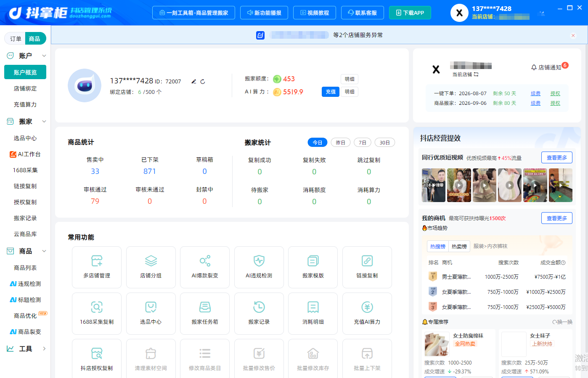
Task: Open the 搬家记录 clock icon in 常用功能
Action: pyautogui.click(x=259, y=307)
